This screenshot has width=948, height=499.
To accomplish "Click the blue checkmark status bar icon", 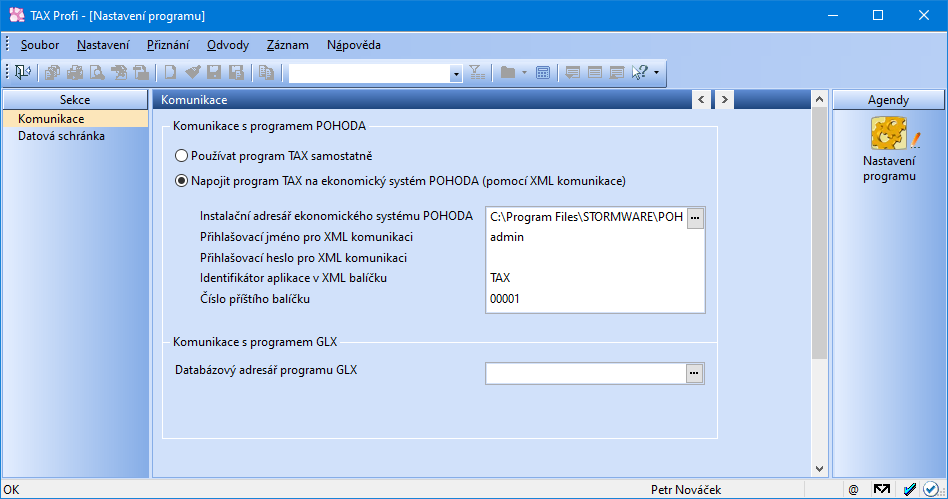I will [909, 489].
